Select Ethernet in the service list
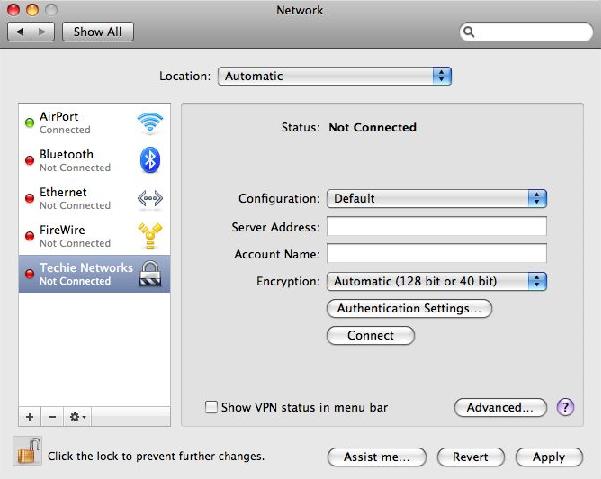 click(94, 198)
